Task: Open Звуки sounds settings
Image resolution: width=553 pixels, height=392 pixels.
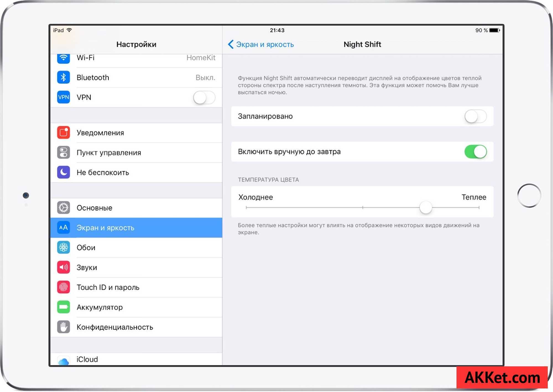Action: click(x=136, y=268)
